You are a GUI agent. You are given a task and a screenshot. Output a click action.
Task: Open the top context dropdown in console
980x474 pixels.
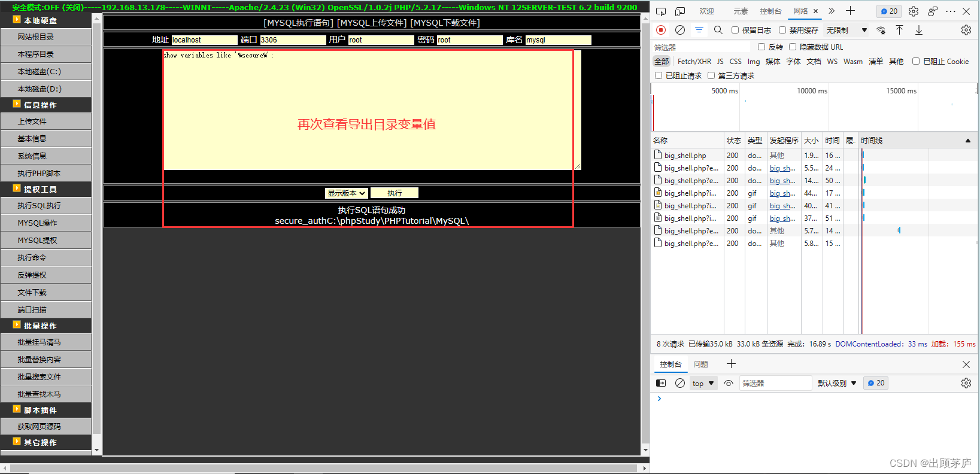coord(703,383)
